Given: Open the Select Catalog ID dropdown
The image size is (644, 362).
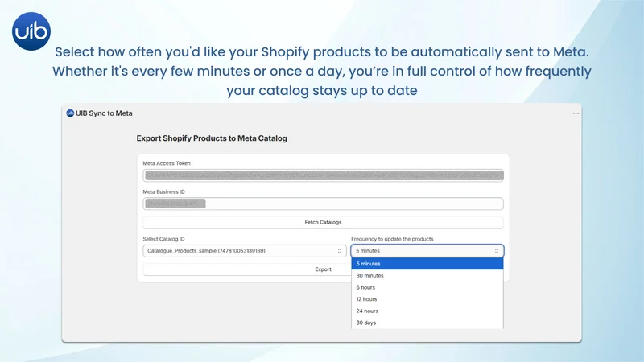Looking at the screenshot, I should (x=245, y=251).
